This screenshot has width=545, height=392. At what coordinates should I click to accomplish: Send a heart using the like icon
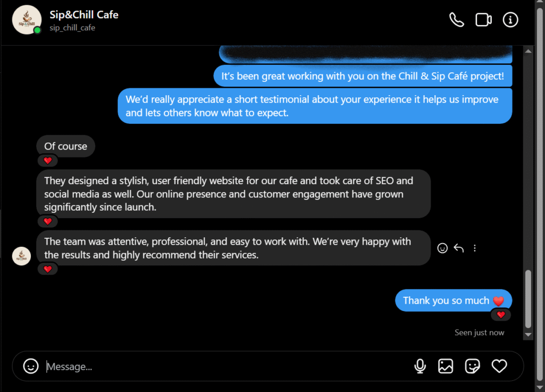pos(499,366)
